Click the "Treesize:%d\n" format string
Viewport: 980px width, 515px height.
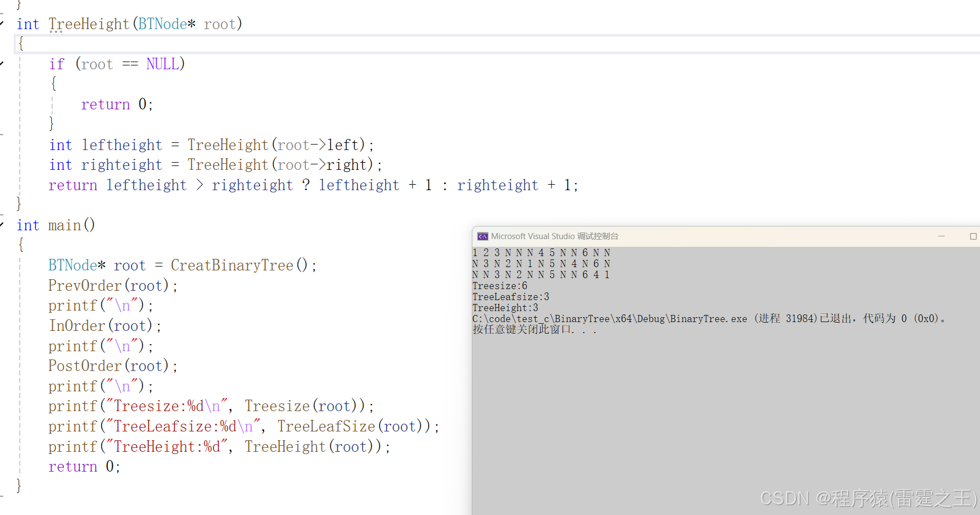click(167, 406)
